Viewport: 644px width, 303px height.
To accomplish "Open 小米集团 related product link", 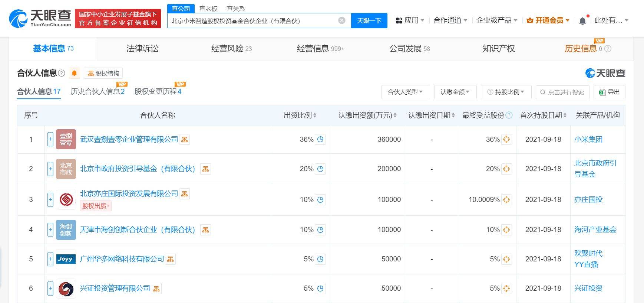I will tap(588, 139).
